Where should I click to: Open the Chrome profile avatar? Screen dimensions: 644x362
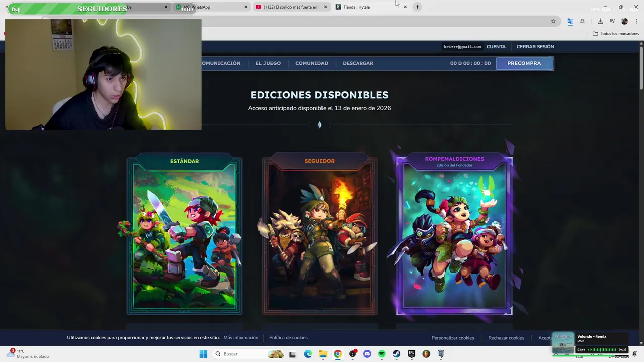(624, 21)
